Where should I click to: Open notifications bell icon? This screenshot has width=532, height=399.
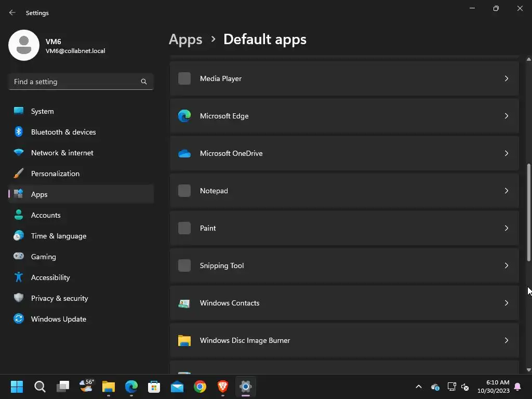click(518, 387)
